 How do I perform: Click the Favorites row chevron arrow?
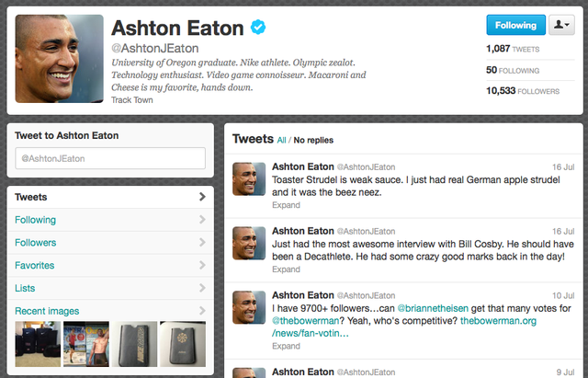(x=202, y=265)
